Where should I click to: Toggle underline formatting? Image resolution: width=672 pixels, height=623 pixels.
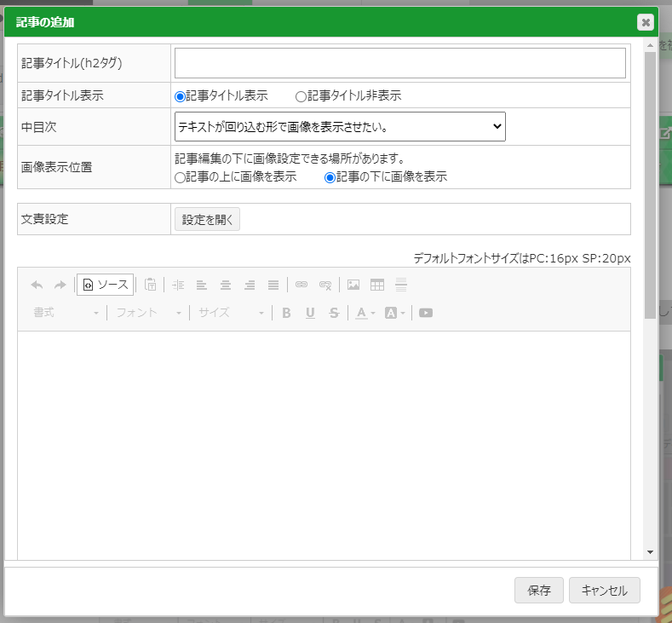point(310,313)
